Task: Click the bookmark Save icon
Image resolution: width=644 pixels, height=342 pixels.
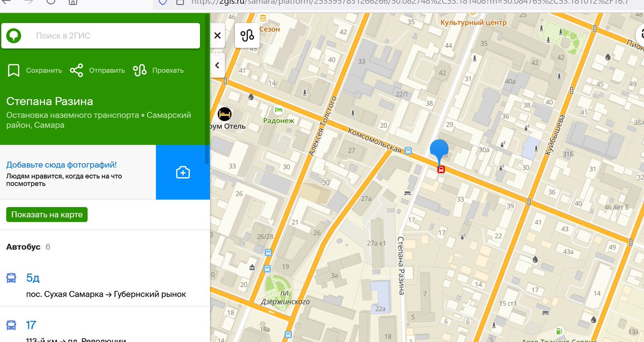Action: coord(14,70)
